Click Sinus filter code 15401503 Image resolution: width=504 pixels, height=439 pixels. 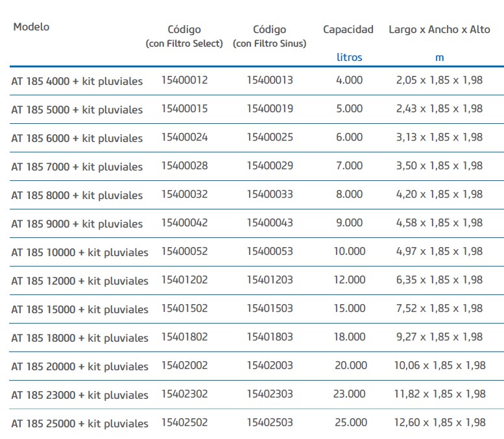click(270, 309)
